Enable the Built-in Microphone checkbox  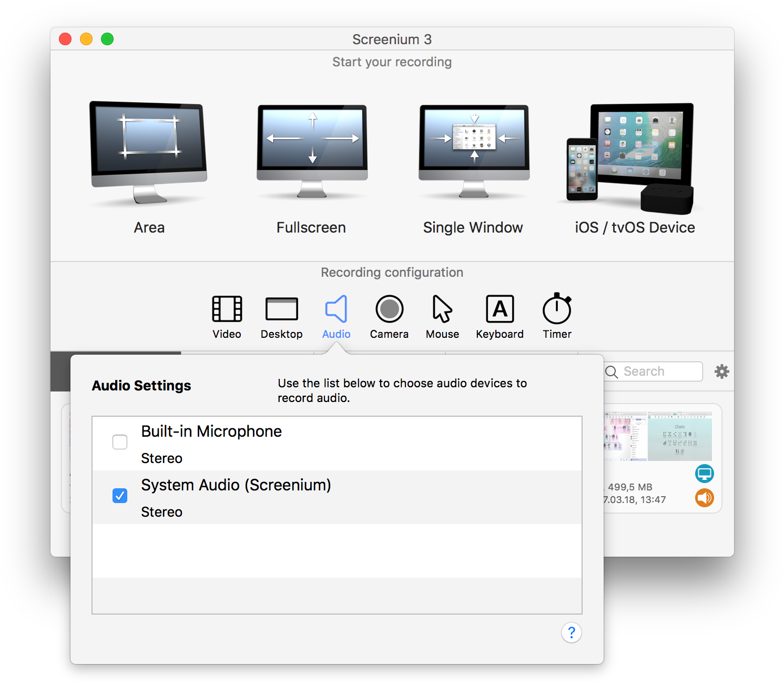tap(120, 442)
